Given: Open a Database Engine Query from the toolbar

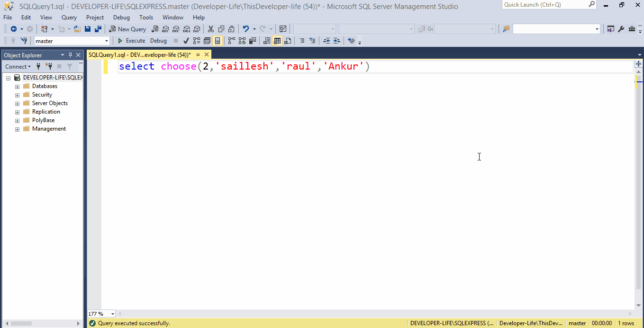Looking at the screenshot, I should point(155,29).
